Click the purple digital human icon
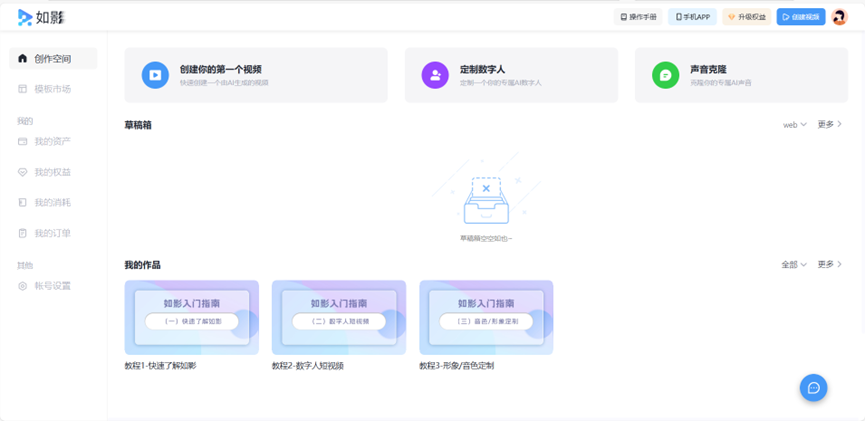Screen dimensions: 865x421 (x=435, y=75)
